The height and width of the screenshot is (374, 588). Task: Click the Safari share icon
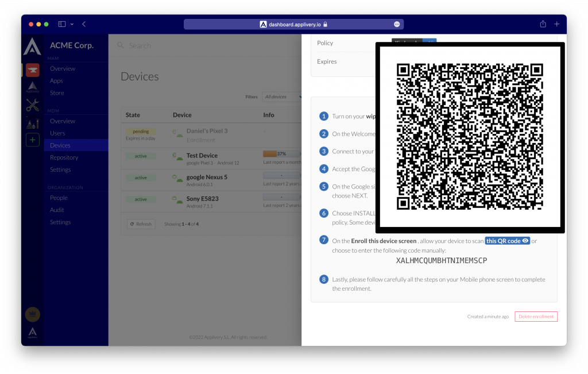[543, 24]
